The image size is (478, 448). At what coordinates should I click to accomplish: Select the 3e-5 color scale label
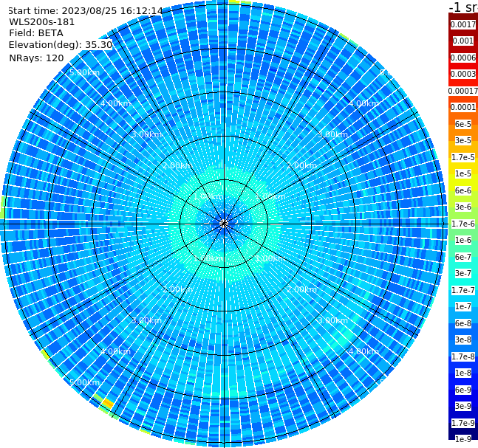(462, 140)
